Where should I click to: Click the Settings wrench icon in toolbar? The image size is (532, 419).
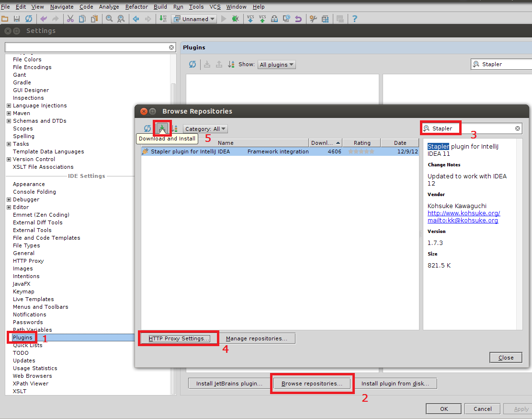click(x=313, y=19)
